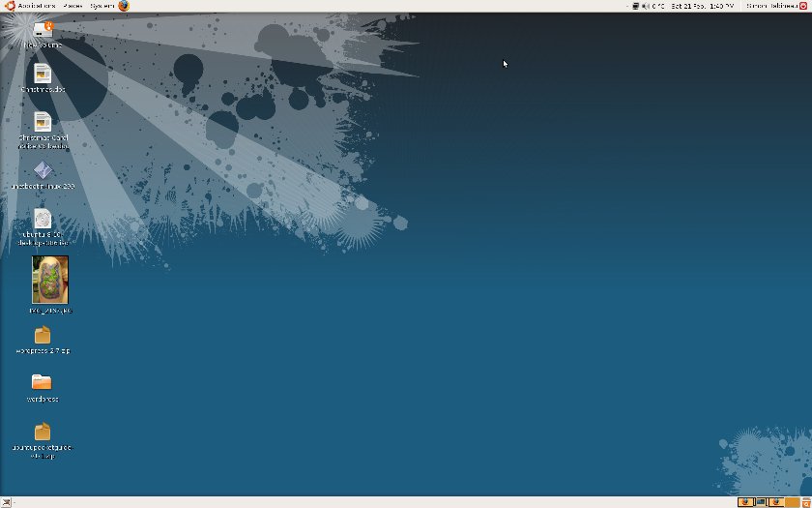The height and width of the screenshot is (508, 812).
Task: Open the Places menu
Action: coord(72,6)
